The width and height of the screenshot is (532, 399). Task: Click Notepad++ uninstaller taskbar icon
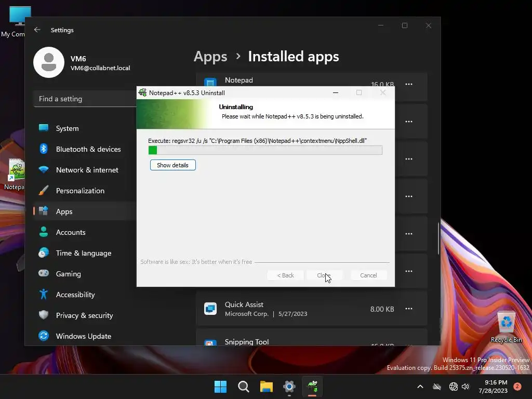point(312,386)
